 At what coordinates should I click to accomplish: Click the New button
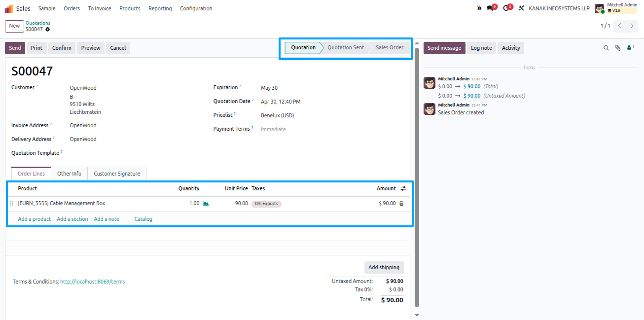[x=14, y=26]
